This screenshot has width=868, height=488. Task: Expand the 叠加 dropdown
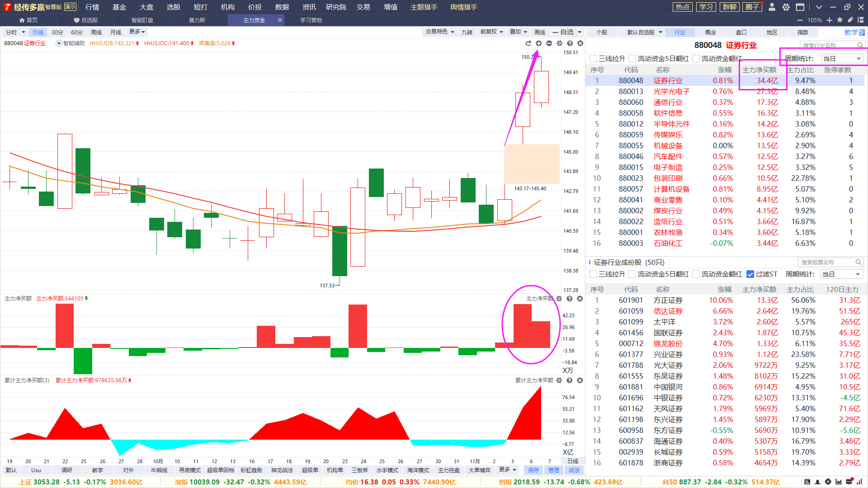tap(518, 32)
